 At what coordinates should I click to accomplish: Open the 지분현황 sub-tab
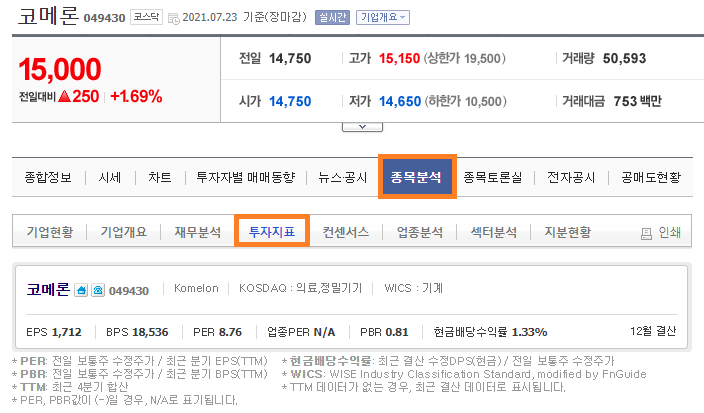pos(568,232)
